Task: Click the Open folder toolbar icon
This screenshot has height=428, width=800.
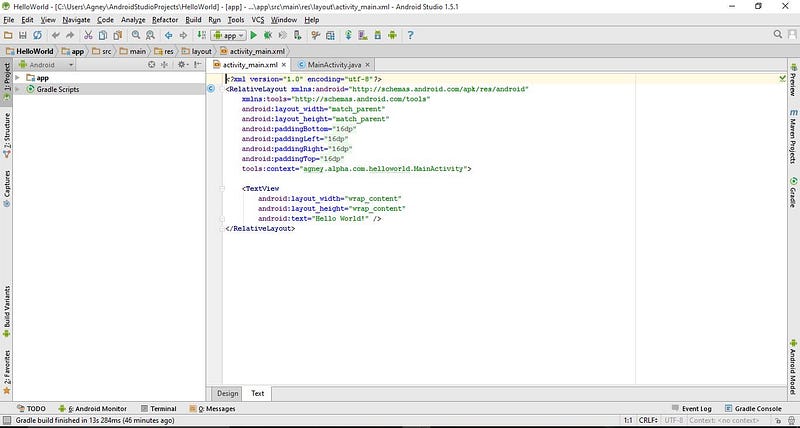Action: [8, 35]
